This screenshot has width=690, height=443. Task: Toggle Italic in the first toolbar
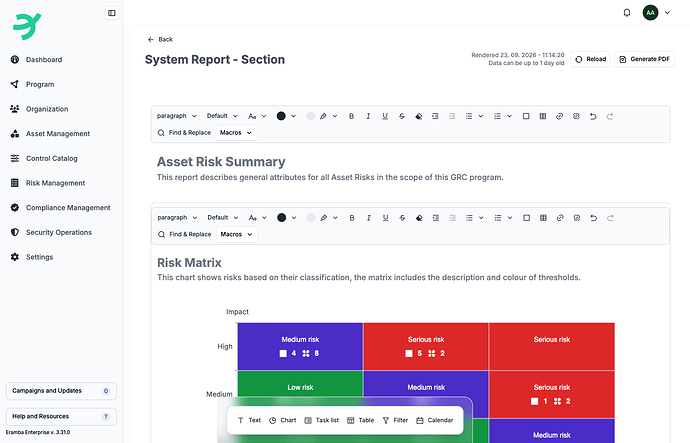point(368,116)
